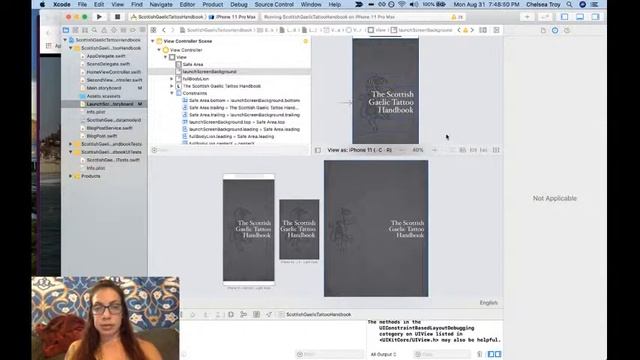Go forward in editor history
Screen dimensions: 640x360
[173, 30]
